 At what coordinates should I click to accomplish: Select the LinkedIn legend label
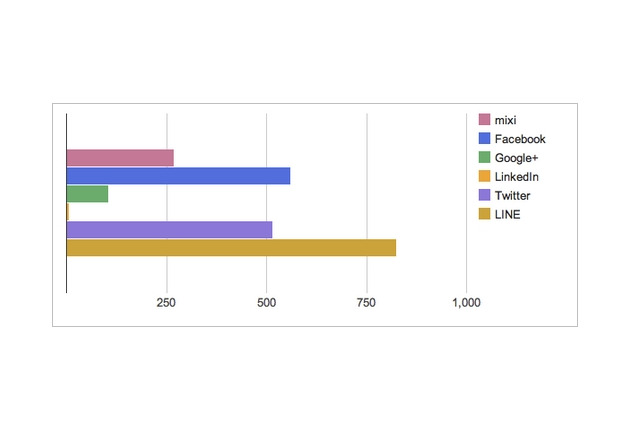tap(517, 177)
